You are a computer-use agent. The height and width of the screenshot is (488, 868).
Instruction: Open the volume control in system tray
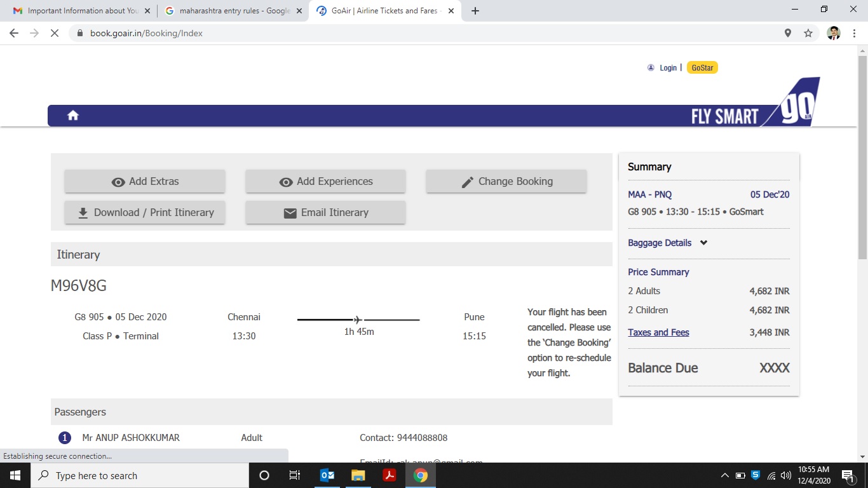(x=786, y=475)
